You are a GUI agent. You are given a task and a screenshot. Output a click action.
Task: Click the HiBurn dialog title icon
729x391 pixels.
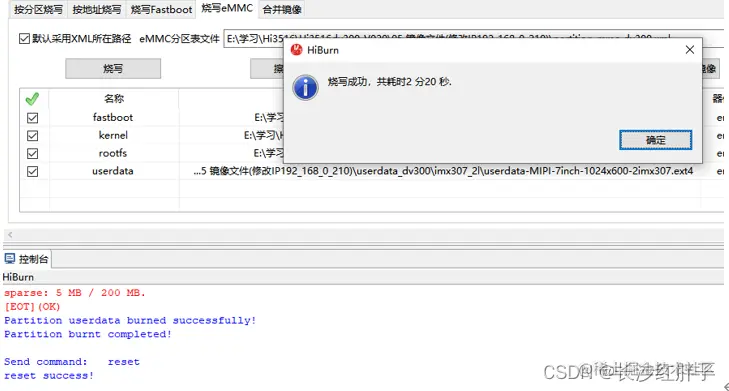[x=297, y=50]
